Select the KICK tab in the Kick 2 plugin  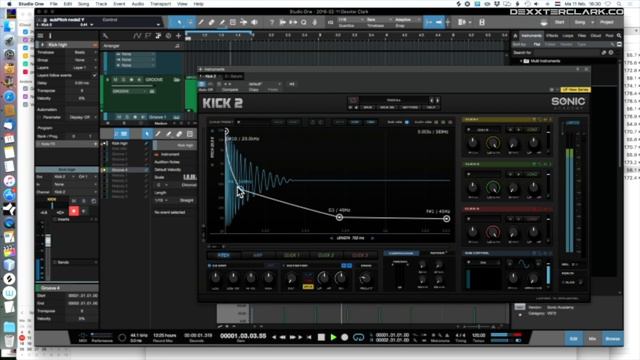pyautogui.click(x=223, y=255)
